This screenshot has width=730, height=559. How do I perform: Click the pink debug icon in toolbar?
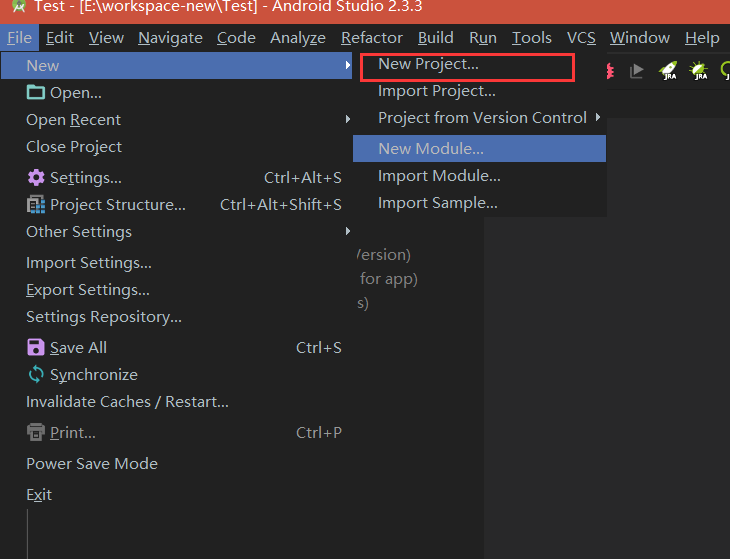pos(610,71)
